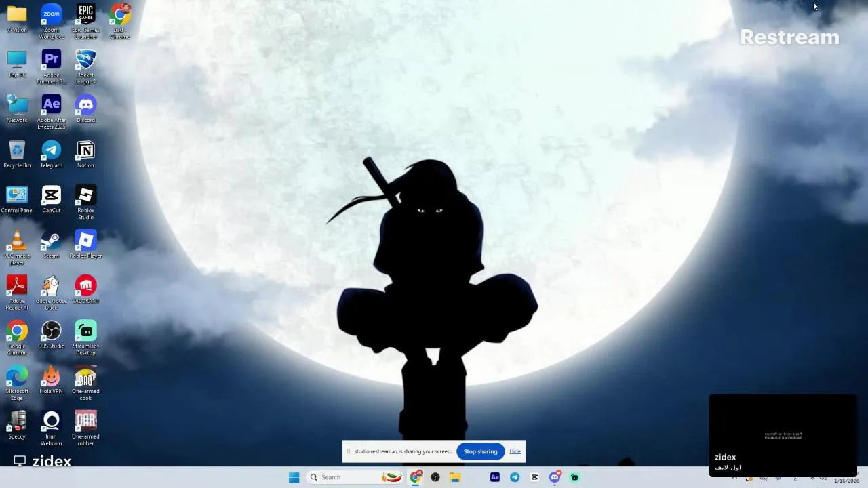Select the Recycle Bin desktop icon
The image size is (868, 488).
tap(17, 154)
